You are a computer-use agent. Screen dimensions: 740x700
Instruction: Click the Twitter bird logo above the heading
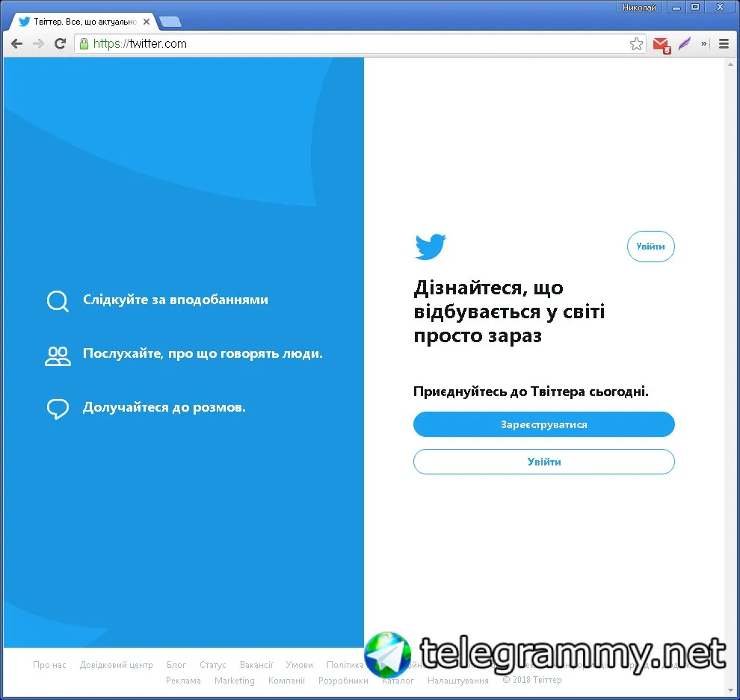click(x=431, y=247)
